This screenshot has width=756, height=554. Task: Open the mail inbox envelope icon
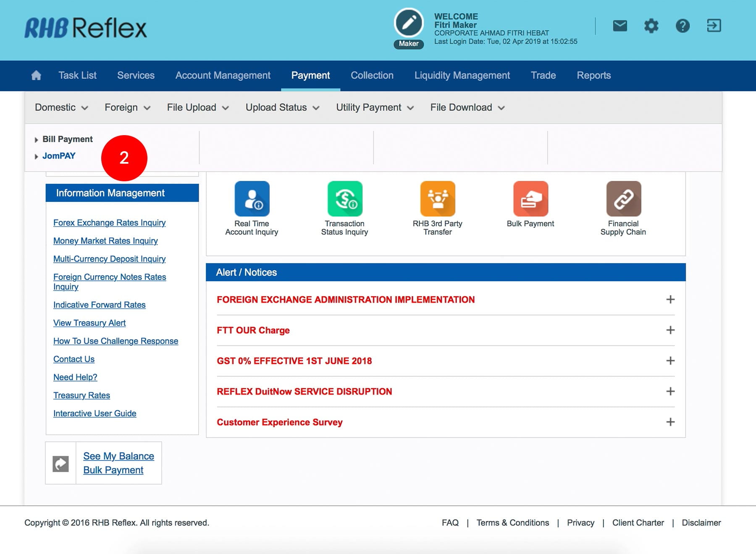(620, 26)
